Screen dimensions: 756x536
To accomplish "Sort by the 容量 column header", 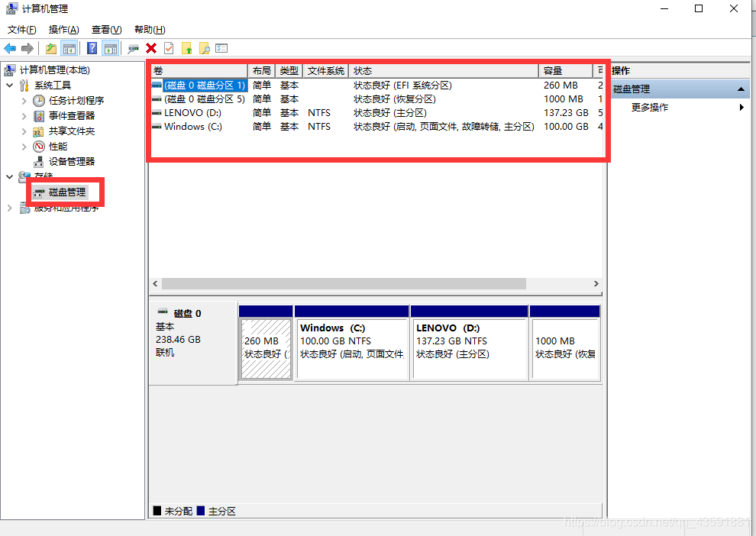I will point(566,71).
